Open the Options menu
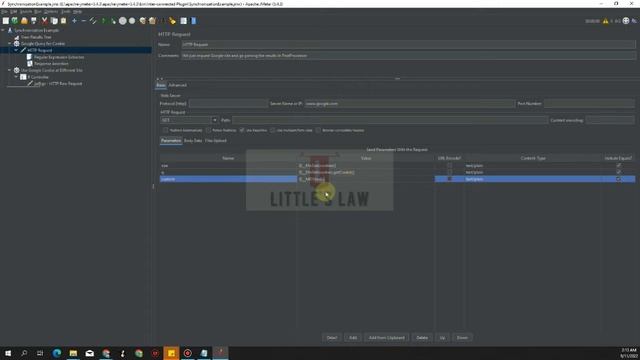This screenshot has width=640, height=360. pyautogui.click(x=51, y=12)
